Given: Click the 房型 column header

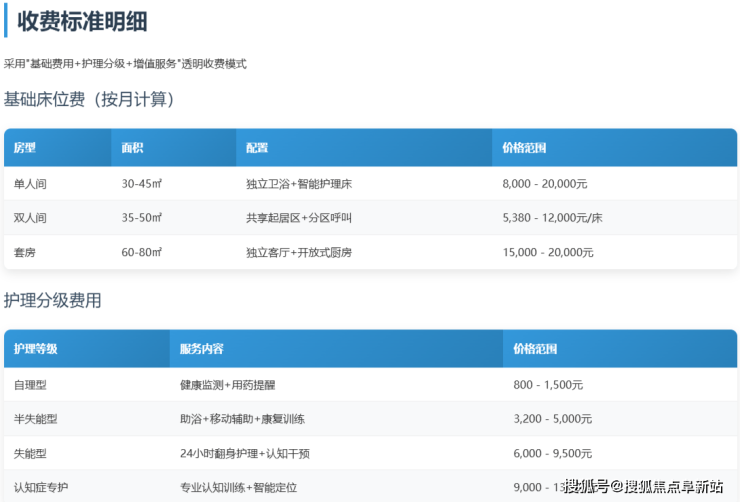Looking at the screenshot, I should tap(25, 148).
